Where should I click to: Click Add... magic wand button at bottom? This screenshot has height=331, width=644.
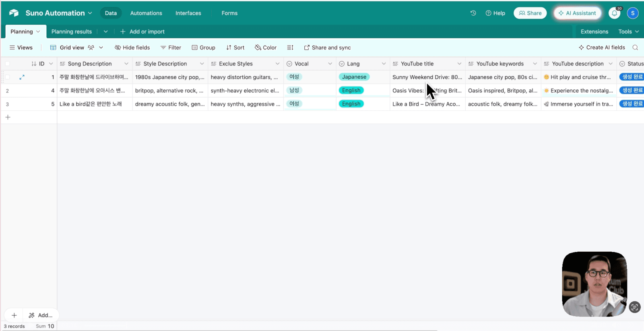pyautogui.click(x=41, y=315)
